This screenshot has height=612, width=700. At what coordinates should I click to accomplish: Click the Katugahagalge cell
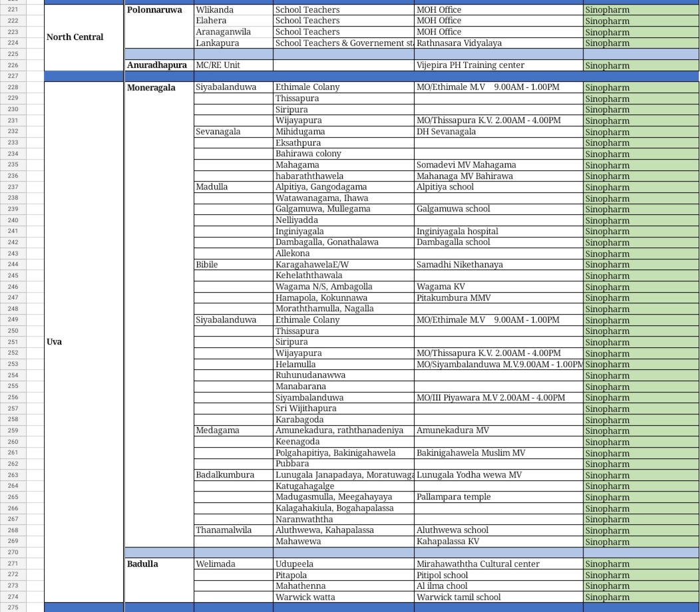pyautogui.click(x=344, y=486)
